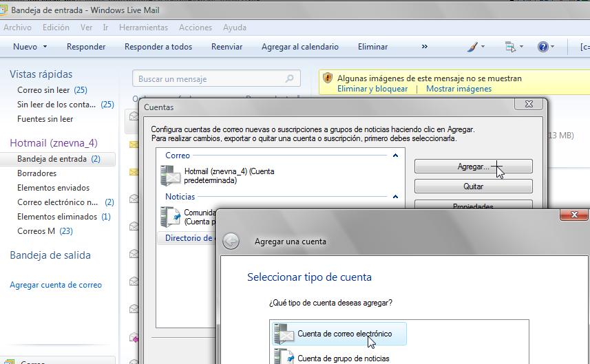Image resolution: width=590 pixels, height=364 pixels.
Task: Click Eliminar y bloquear link
Action: (372, 89)
